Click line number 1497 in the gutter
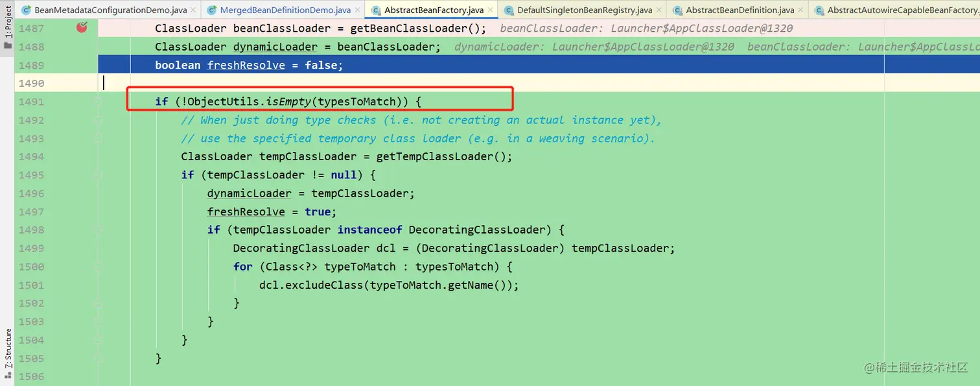Image resolution: width=980 pixels, height=386 pixels. pyautogui.click(x=32, y=211)
